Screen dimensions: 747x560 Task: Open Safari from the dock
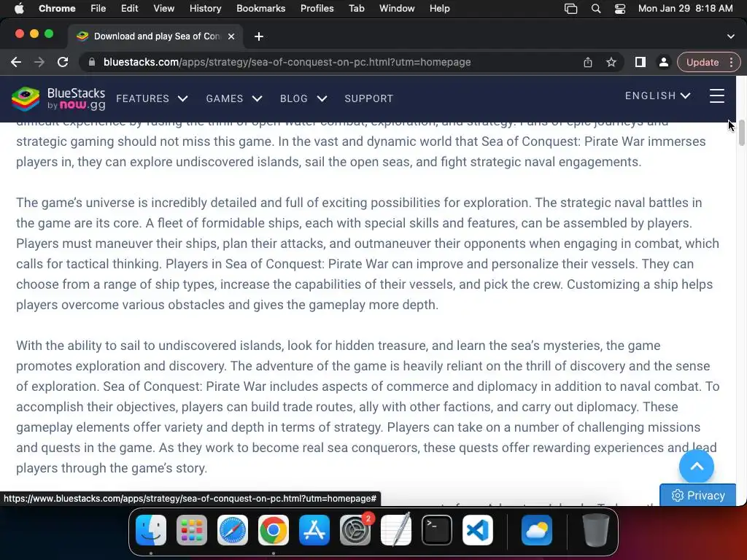233,530
